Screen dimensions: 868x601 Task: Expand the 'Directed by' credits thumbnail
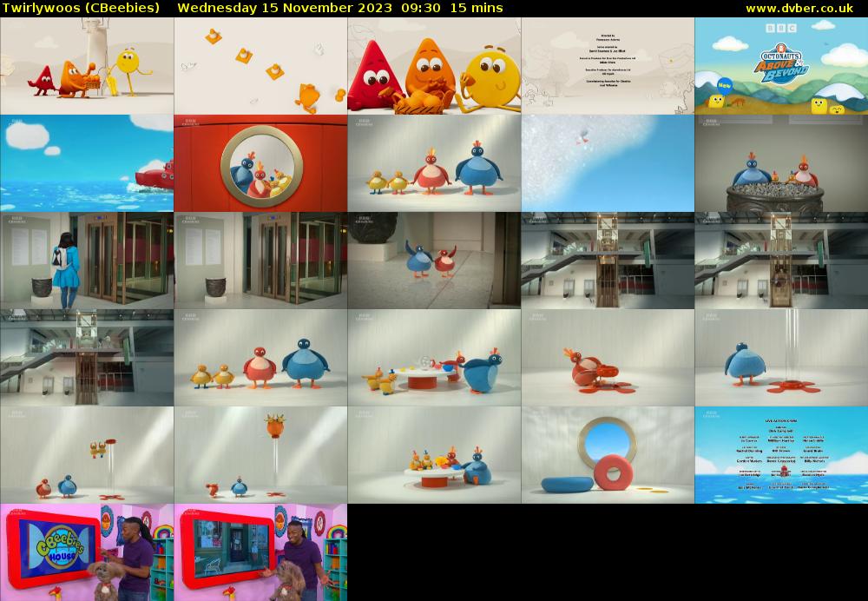(x=608, y=69)
